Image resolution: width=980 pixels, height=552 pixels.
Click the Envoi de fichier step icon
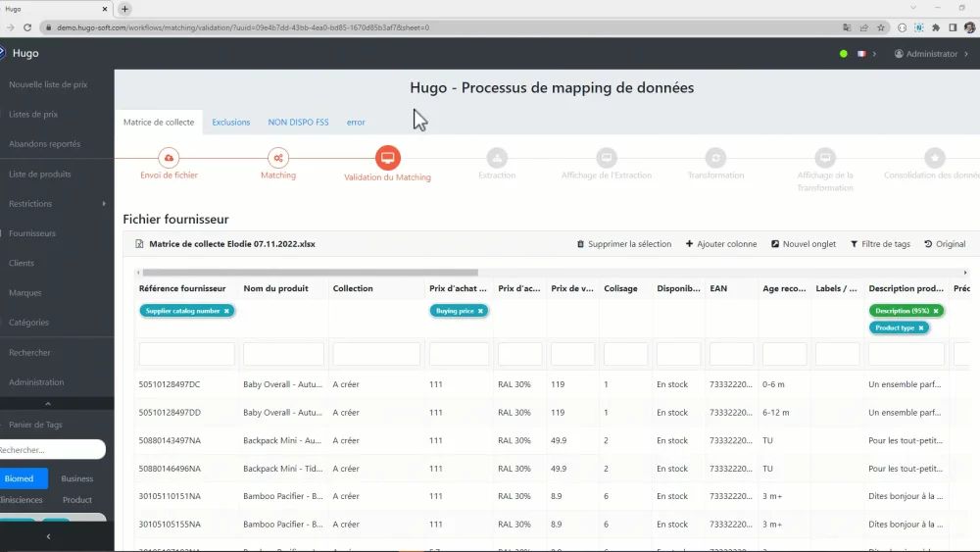coord(169,158)
